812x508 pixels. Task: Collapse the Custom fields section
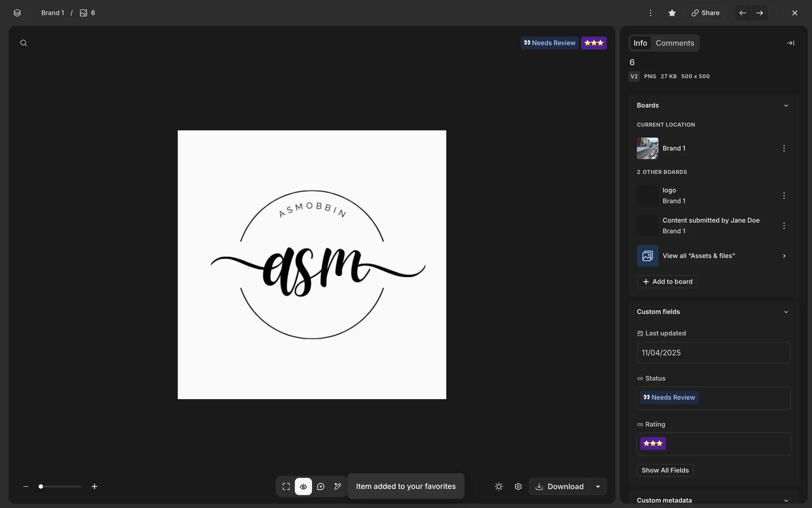[786, 312]
